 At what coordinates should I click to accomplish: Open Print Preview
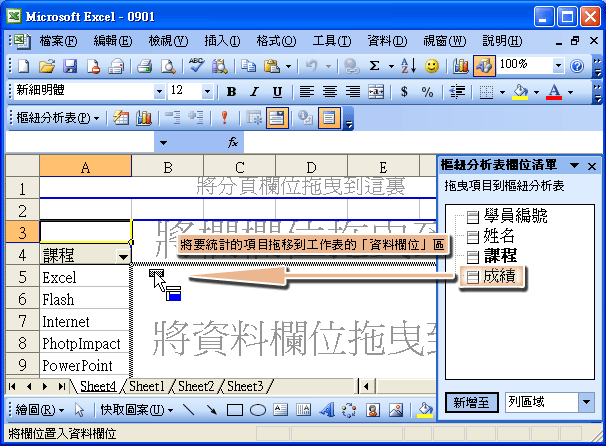(x=168, y=66)
